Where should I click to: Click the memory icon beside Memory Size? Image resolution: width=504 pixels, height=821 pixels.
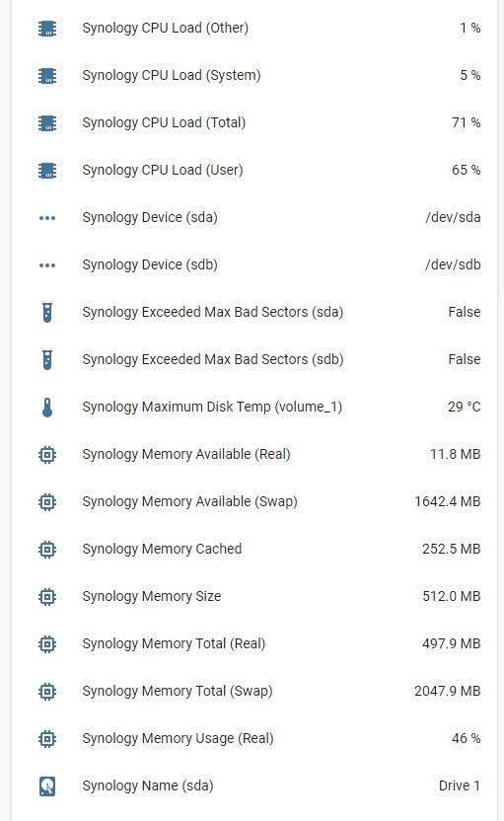[x=47, y=597]
